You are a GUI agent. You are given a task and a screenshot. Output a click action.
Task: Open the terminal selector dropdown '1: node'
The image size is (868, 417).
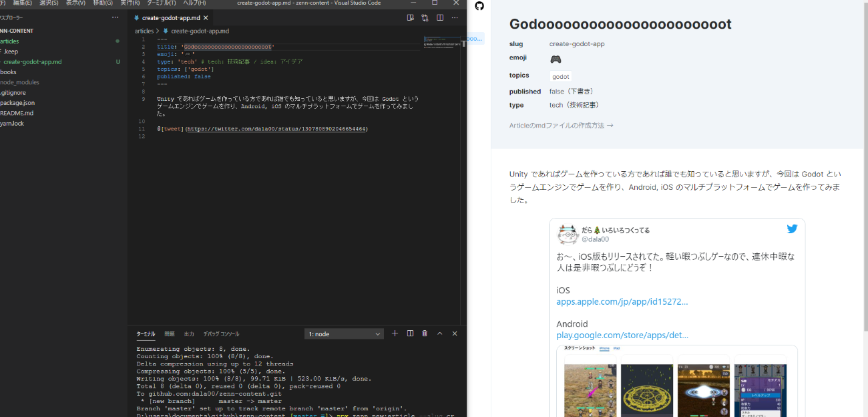point(345,333)
